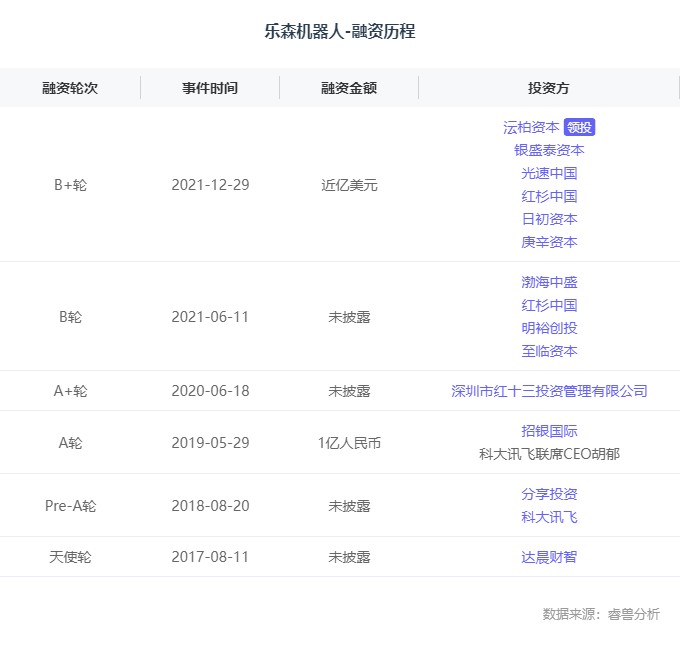Viewport: 680px width, 650px height.
Task: Select the A轮 round cell
Action: pos(70,443)
